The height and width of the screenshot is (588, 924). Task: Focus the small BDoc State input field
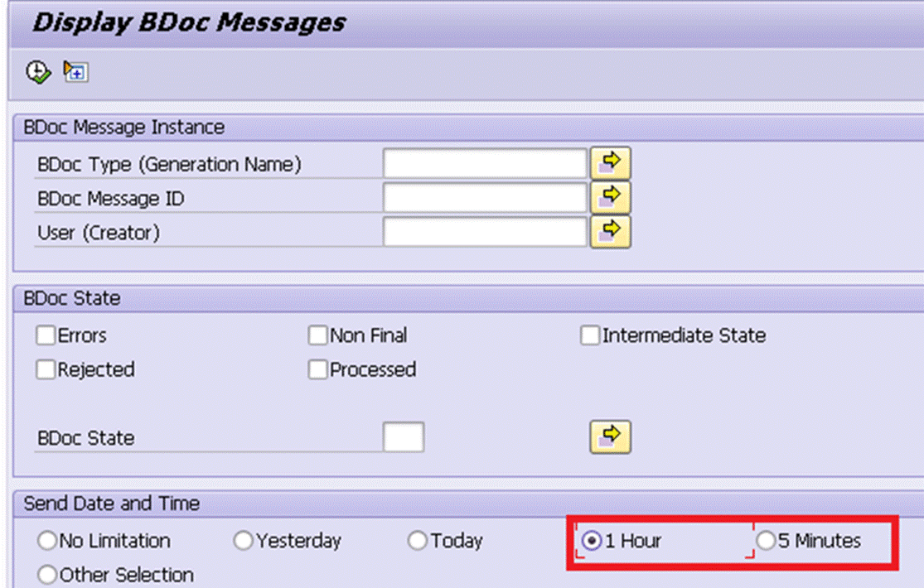(x=403, y=436)
